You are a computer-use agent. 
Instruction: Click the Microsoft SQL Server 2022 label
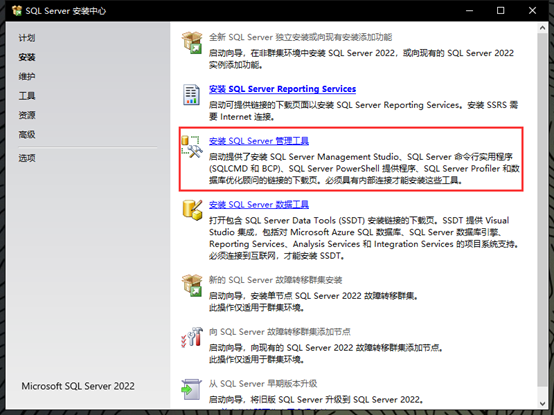pyautogui.click(x=78, y=386)
